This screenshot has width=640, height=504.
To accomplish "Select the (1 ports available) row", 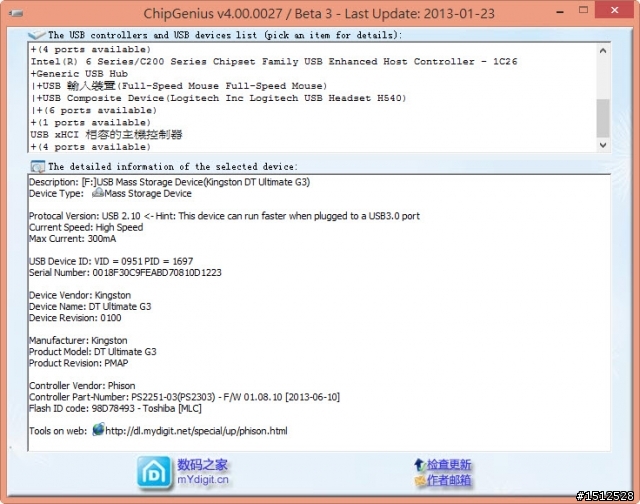I will (91, 122).
